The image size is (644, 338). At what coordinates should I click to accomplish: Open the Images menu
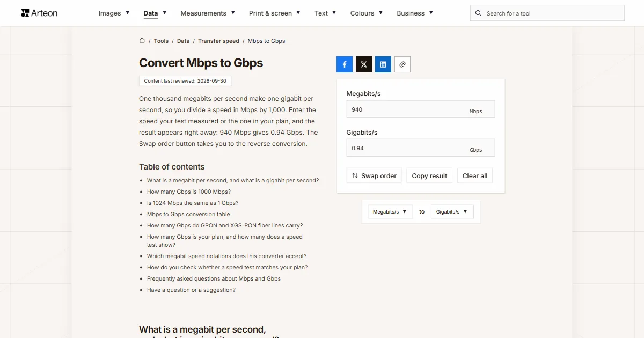click(114, 13)
